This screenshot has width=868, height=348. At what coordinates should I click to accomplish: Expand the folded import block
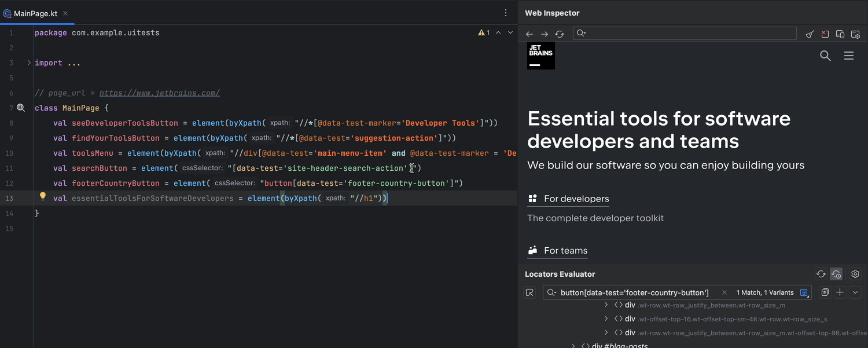coord(29,63)
